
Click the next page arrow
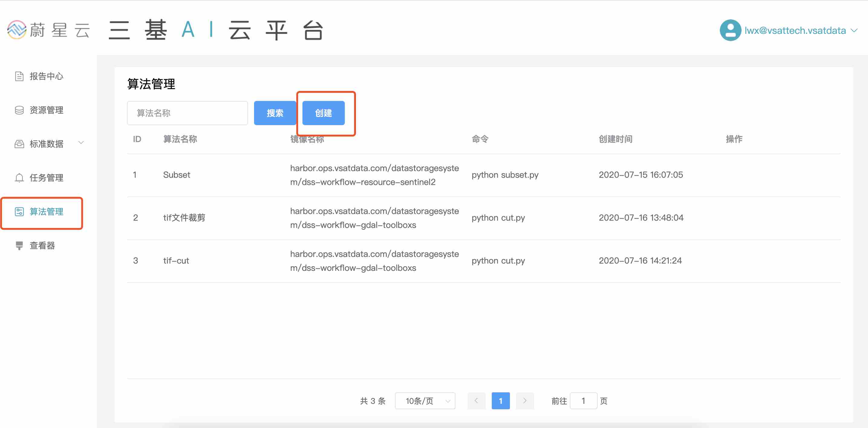tap(524, 401)
